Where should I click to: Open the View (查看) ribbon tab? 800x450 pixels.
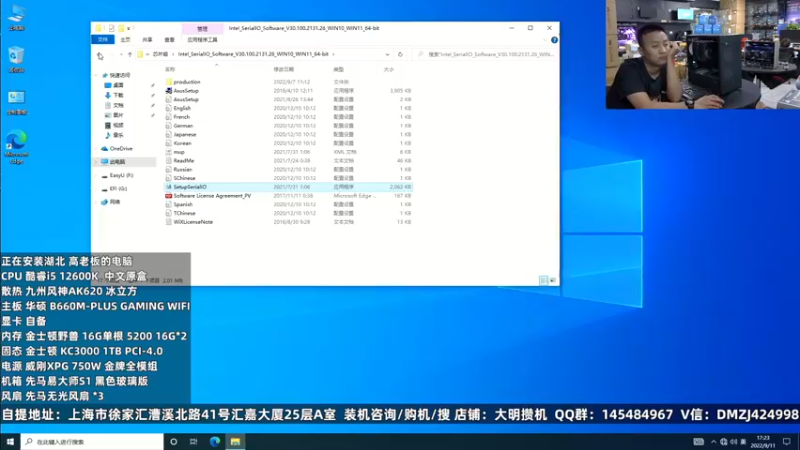click(x=169, y=40)
